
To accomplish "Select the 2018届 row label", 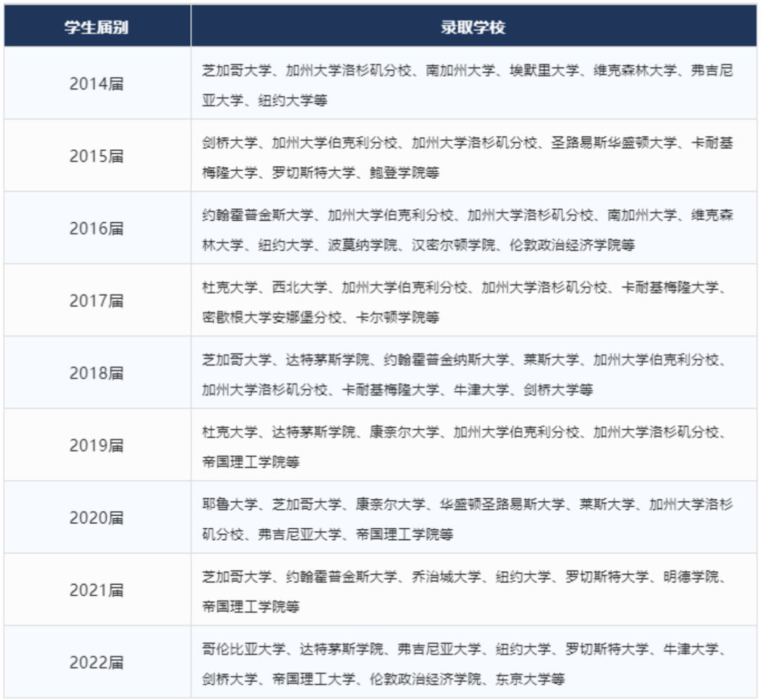I will [97, 373].
